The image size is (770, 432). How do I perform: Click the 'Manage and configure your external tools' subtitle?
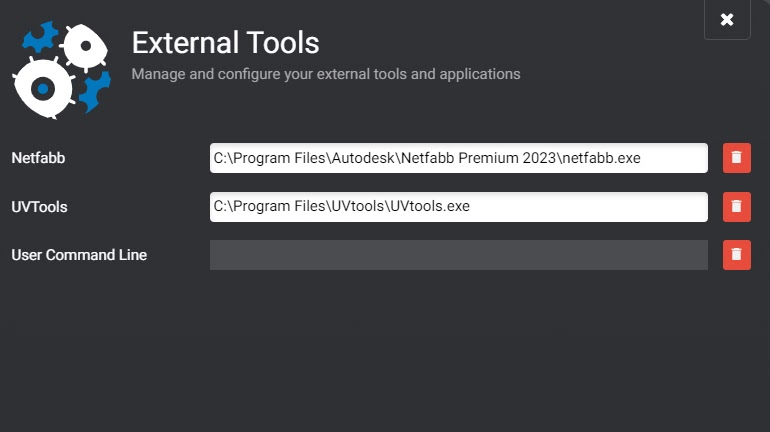(326, 74)
